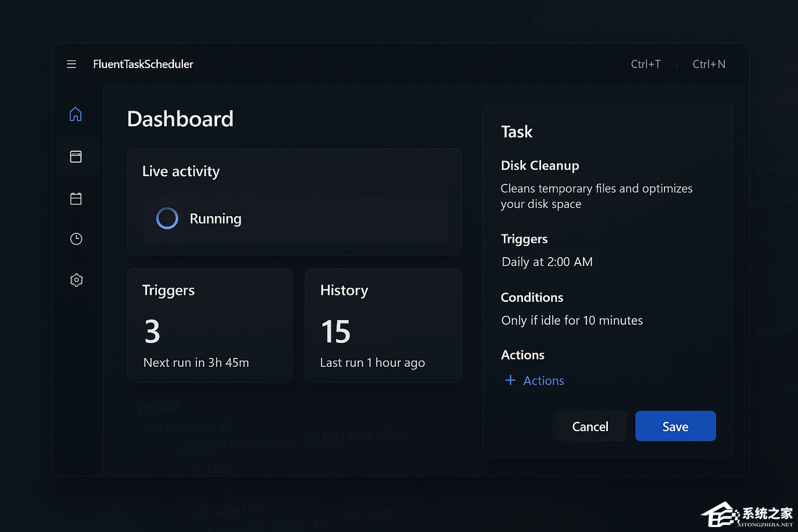Click the Live activity heading
Screen dimensions: 798x532
181,171
